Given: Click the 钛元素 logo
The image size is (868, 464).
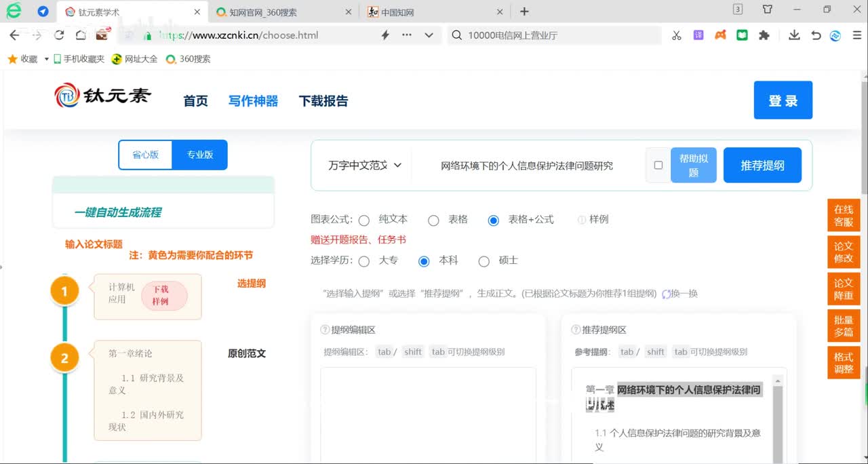Looking at the screenshot, I should click(x=103, y=96).
